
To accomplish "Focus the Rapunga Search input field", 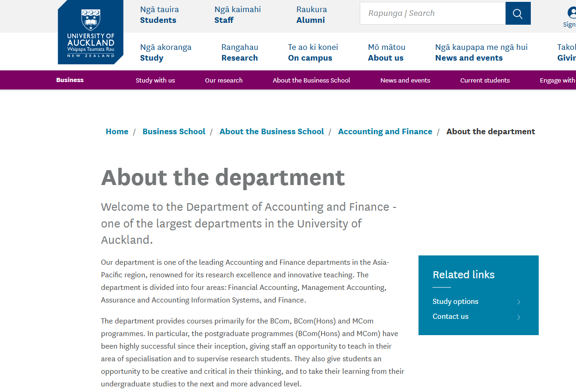I will [x=432, y=14].
